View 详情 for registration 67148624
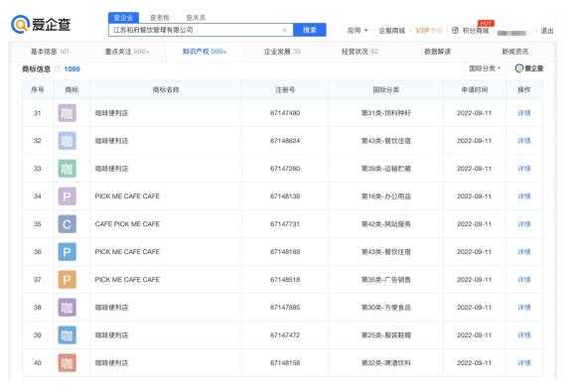The height and width of the screenshot is (392, 578). (x=523, y=141)
